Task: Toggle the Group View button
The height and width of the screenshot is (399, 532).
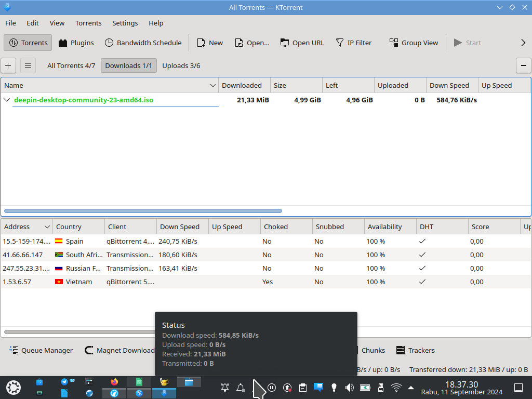Action: [x=414, y=43]
